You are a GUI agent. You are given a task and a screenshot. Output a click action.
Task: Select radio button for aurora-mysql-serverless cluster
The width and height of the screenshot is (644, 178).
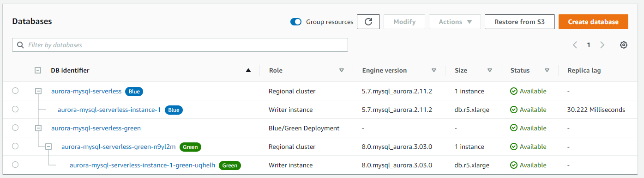pos(15,91)
